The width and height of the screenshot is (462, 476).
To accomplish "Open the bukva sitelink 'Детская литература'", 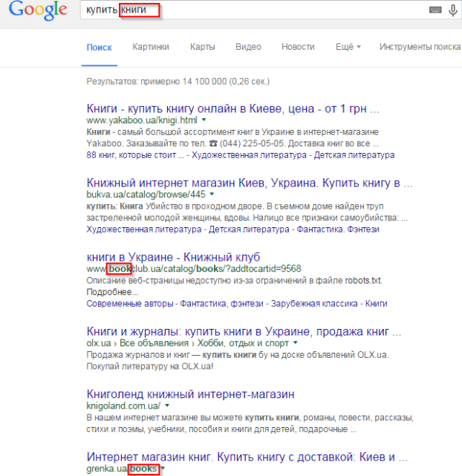I will (x=249, y=229).
